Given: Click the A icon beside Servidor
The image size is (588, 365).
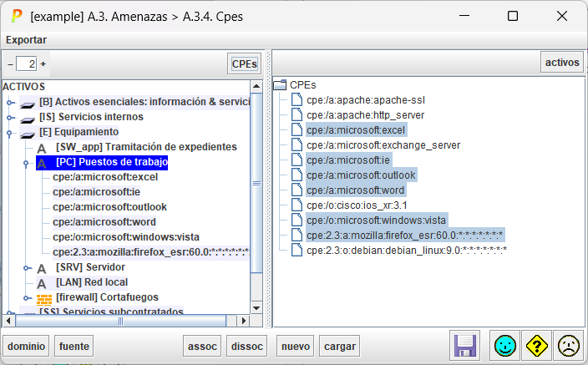Looking at the screenshot, I should 42,269.
